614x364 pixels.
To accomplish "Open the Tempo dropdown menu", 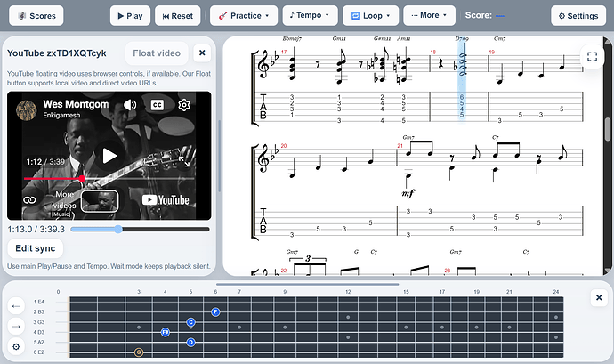I will pos(311,16).
